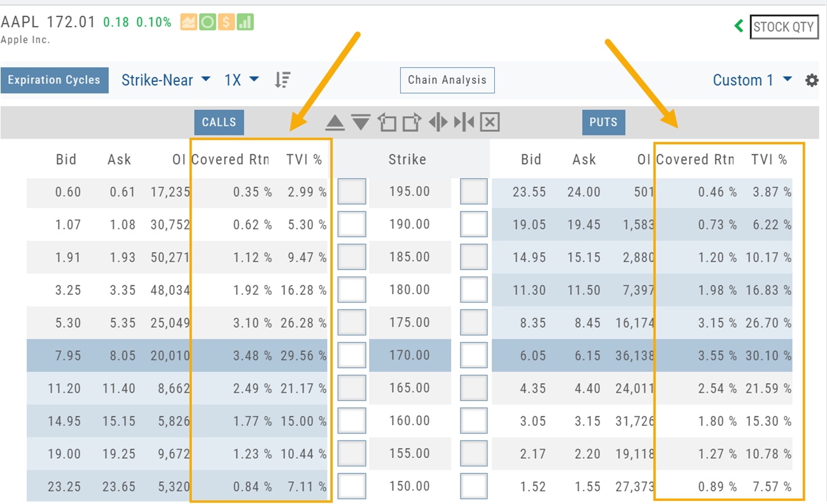827x504 pixels.
Task: Expand the 1X multiplier dropdown
Action: (x=242, y=80)
